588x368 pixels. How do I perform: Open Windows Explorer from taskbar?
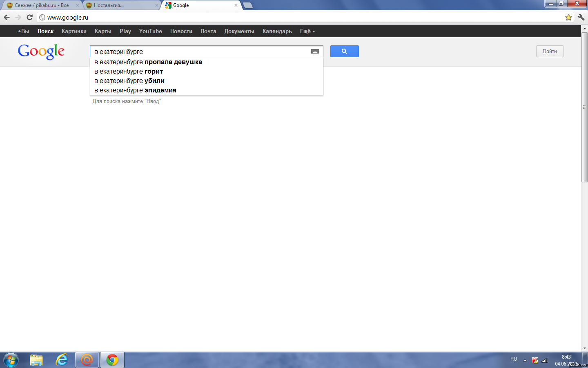(36, 360)
